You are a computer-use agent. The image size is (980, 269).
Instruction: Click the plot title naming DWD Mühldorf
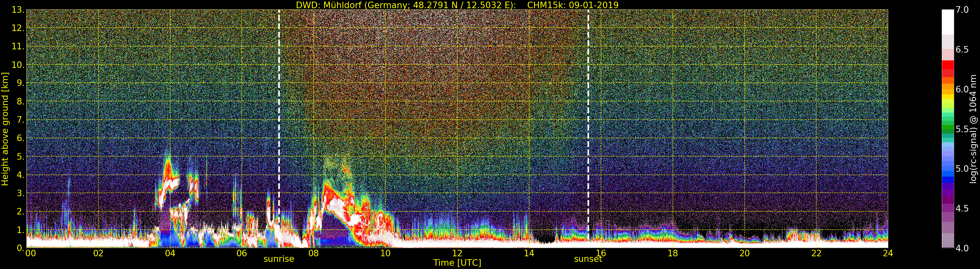457,5
